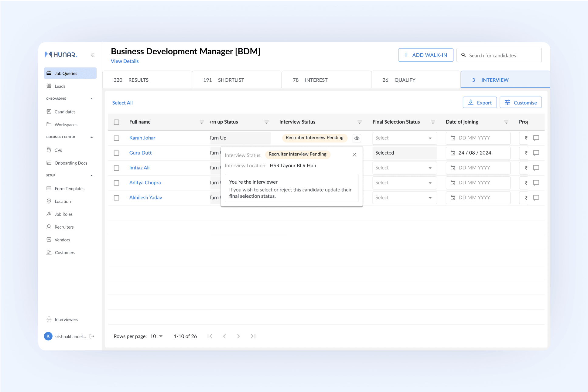The height and width of the screenshot is (392, 588).
Task: Open Final Selection dropdown for Karan Johar
Action: pyautogui.click(x=405, y=138)
